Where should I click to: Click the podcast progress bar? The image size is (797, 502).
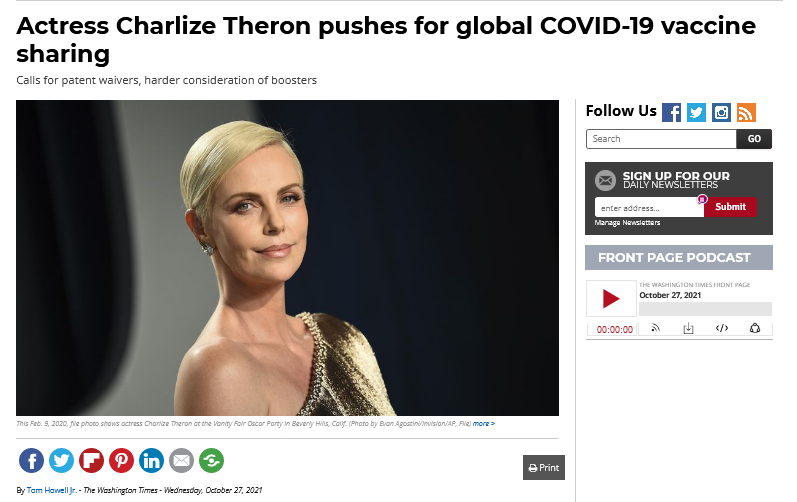pos(705,309)
